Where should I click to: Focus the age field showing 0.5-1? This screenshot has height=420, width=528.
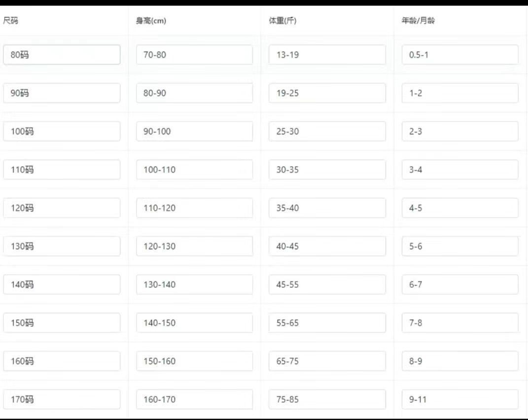(x=459, y=55)
